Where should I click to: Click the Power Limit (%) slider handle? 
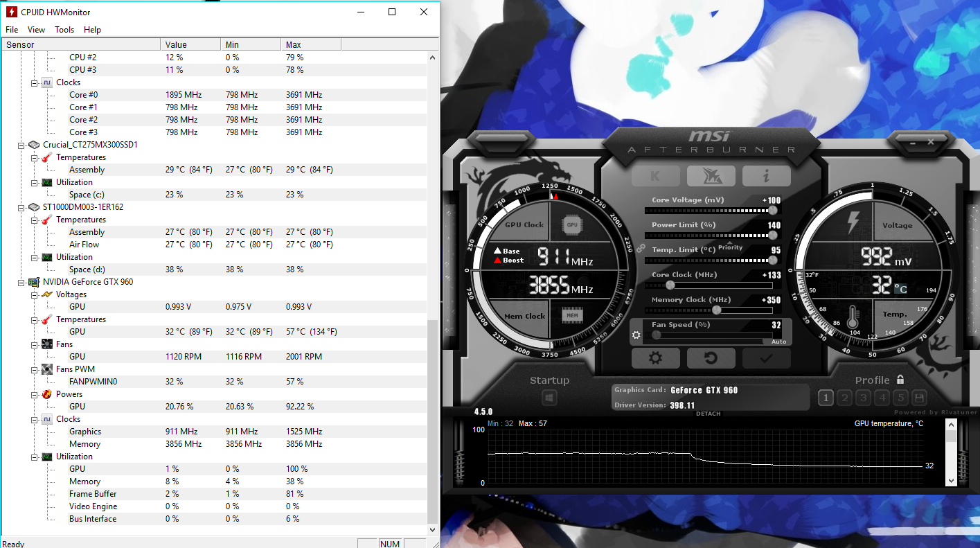pos(773,235)
